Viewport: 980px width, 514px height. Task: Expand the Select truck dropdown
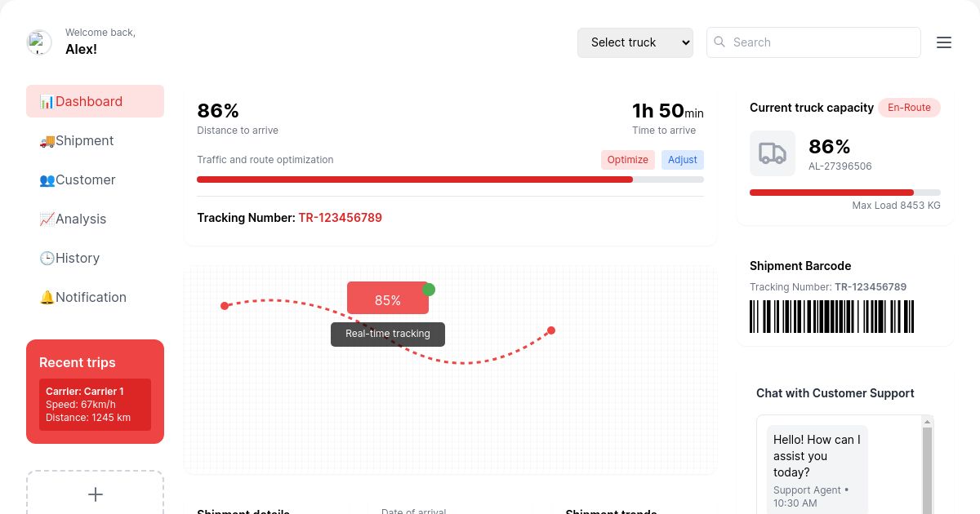click(x=635, y=42)
